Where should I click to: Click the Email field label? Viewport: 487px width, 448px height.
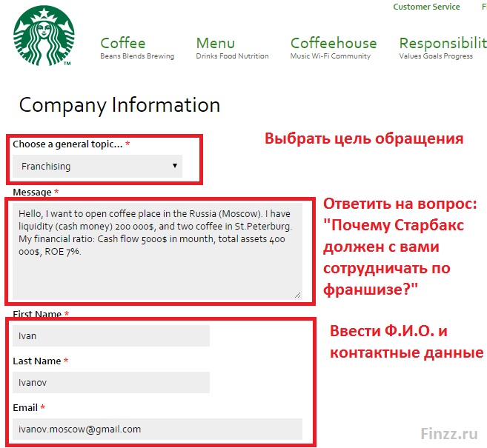25,408
